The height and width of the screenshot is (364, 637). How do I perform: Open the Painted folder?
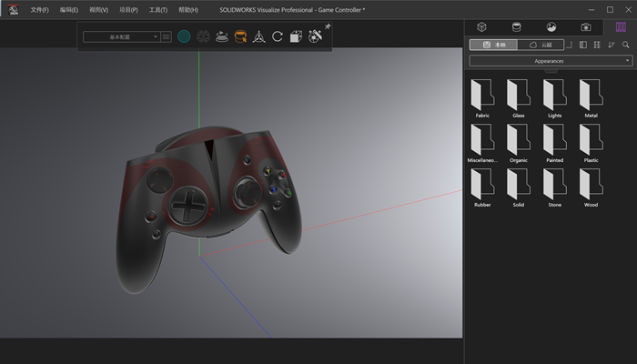click(554, 143)
